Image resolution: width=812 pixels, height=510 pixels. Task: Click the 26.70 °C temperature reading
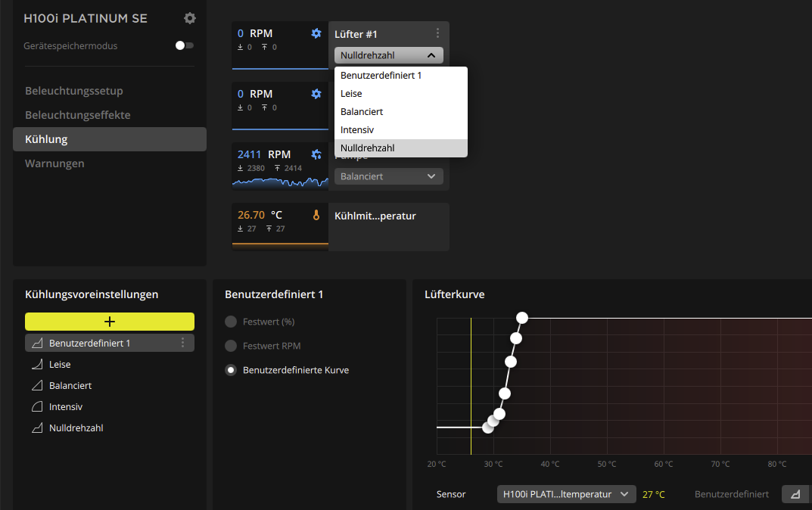click(260, 215)
